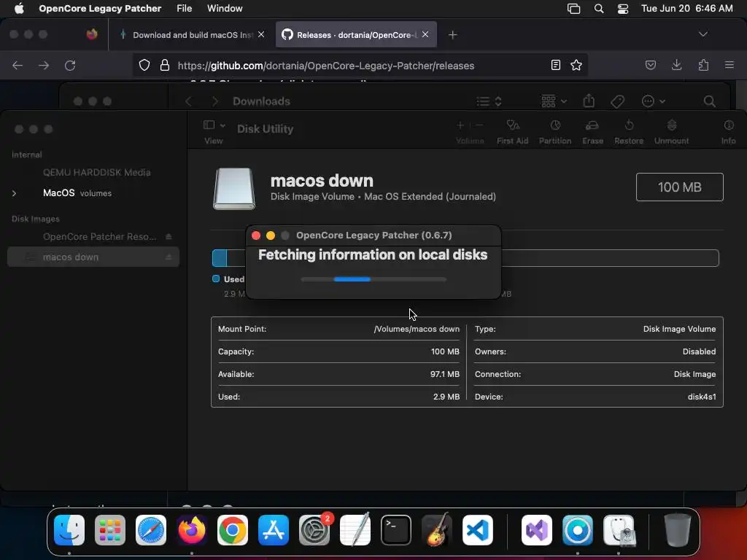
Task: Open the Finder group-by dropdown
Action: [554, 101]
